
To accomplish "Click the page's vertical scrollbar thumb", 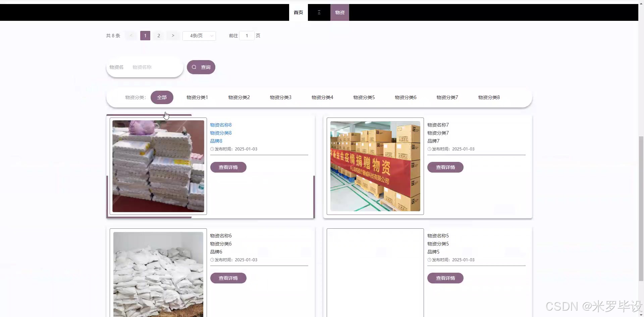I will pyautogui.click(x=641, y=208).
